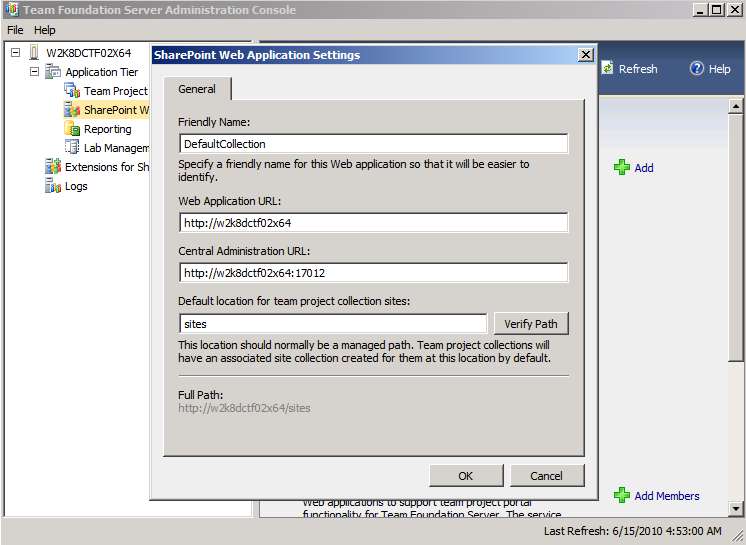The image size is (746, 545).
Task: Click the Refresh icon in header
Action: (608, 68)
